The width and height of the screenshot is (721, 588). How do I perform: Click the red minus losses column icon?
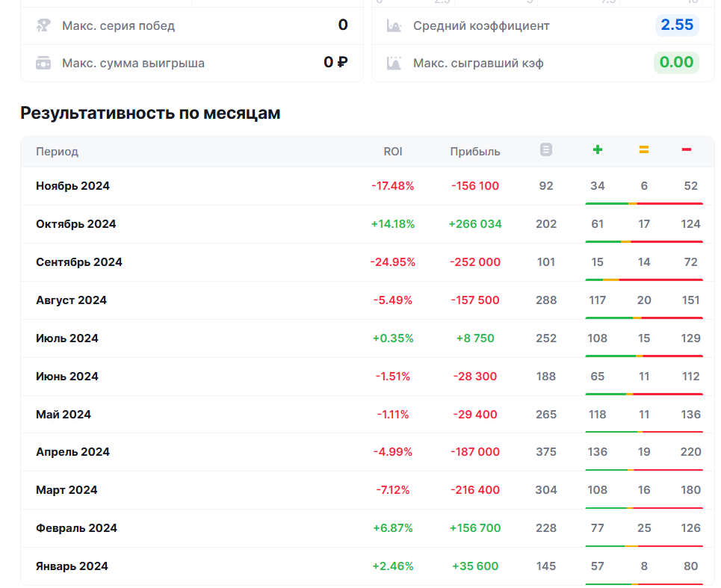(x=687, y=150)
